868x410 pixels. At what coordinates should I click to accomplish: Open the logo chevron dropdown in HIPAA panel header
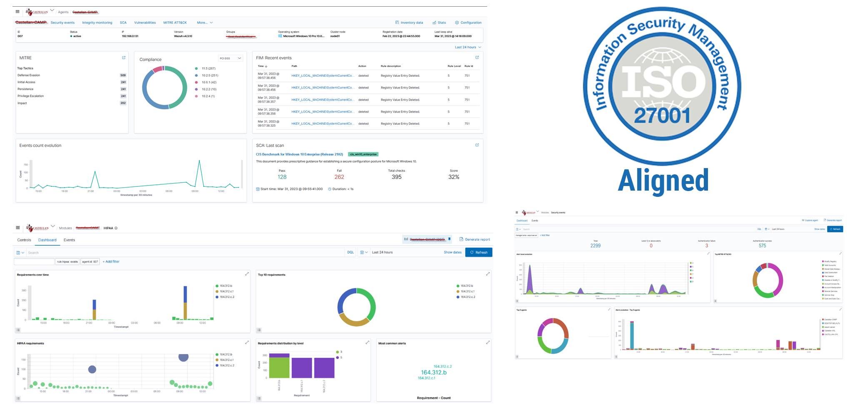(x=53, y=226)
